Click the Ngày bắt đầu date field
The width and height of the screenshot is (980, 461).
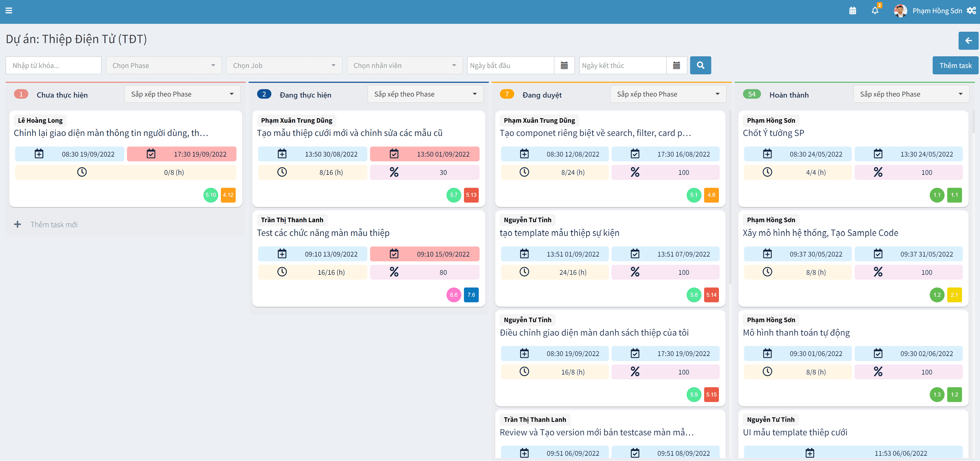(510, 65)
